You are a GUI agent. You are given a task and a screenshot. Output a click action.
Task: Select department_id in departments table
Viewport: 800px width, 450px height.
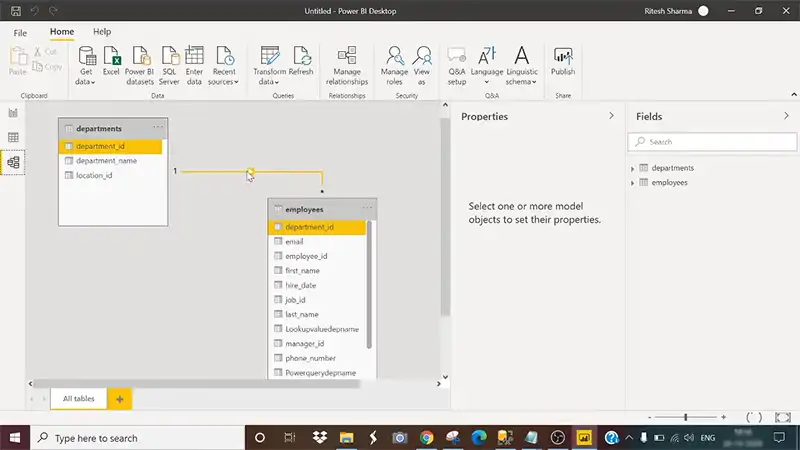(111, 146)
